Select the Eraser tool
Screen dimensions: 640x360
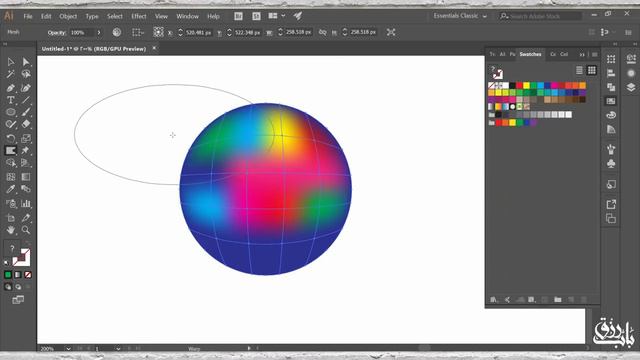26,124
